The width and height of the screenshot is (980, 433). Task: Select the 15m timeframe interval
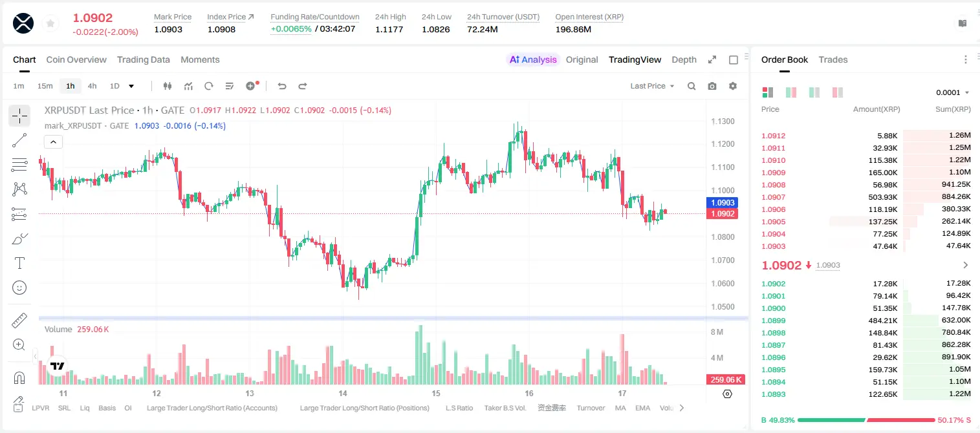(x=45, y=86)
